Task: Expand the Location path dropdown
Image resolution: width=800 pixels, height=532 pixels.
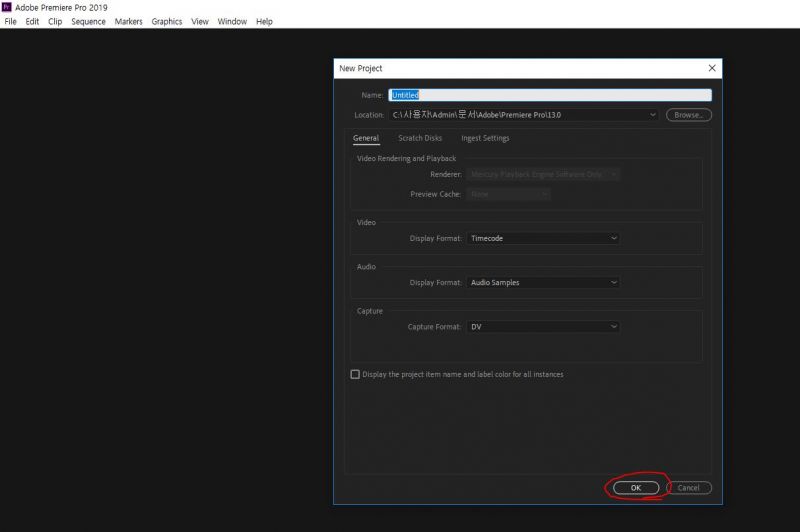Action: (652, 115)
